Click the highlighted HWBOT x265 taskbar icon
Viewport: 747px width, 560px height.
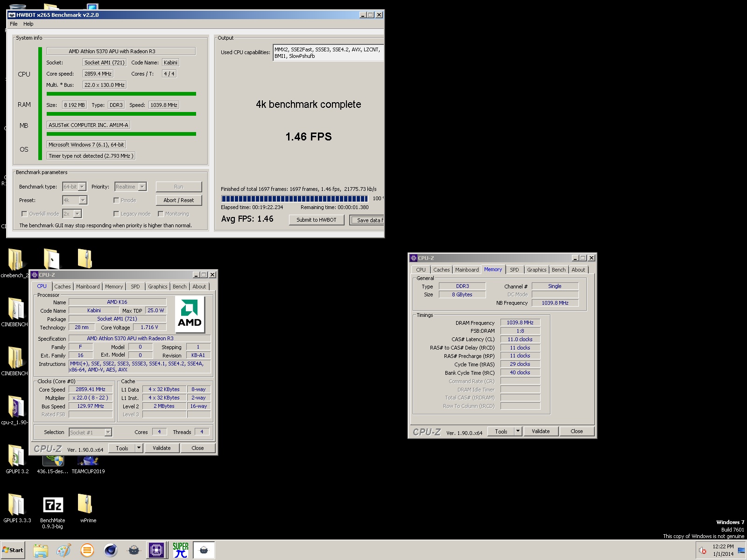204,550
